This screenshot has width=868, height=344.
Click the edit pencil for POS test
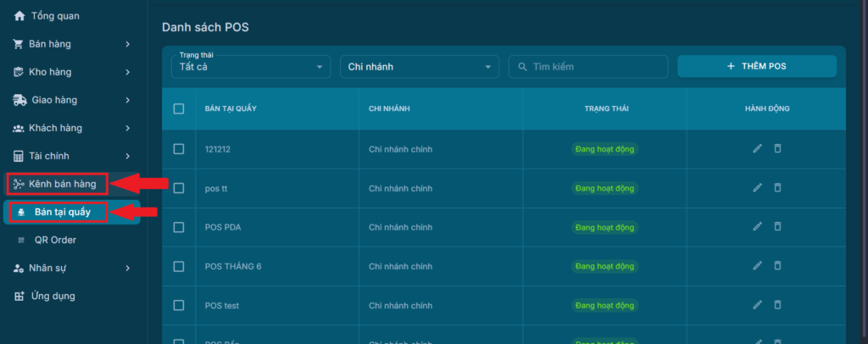tap(757, 305)
